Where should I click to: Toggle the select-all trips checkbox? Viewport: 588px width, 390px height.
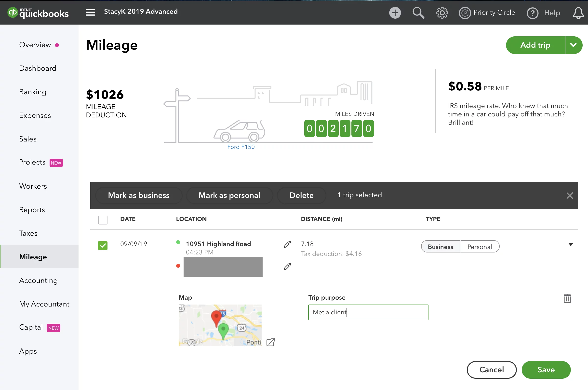(x=103, y=220)
